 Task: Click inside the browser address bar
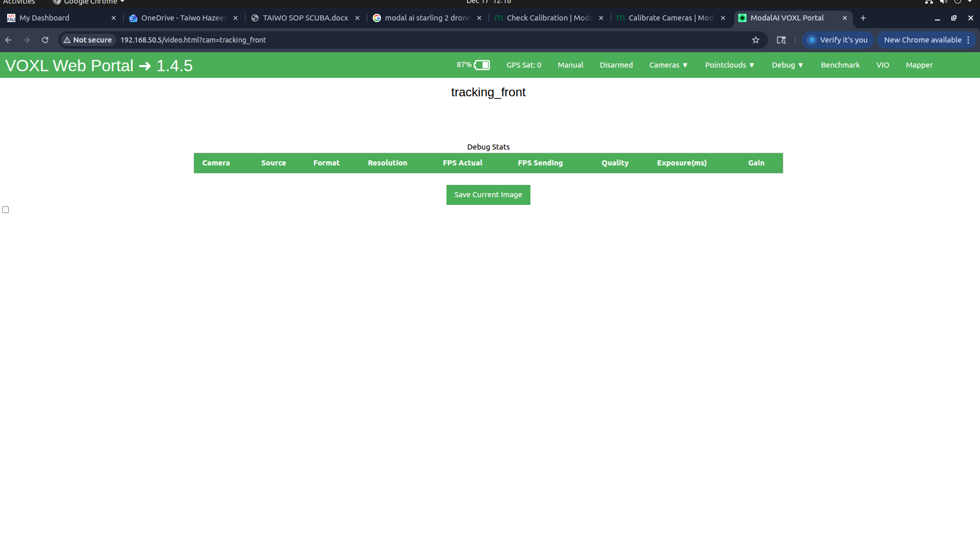coord(358,40)
